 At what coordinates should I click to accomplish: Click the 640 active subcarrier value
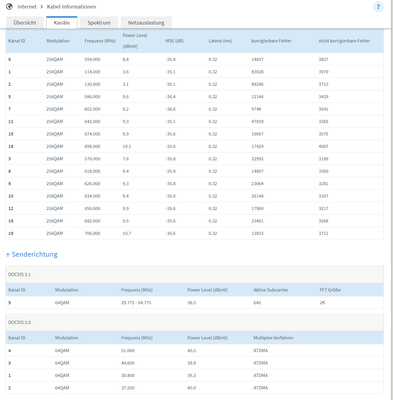(x=257, y=303)
